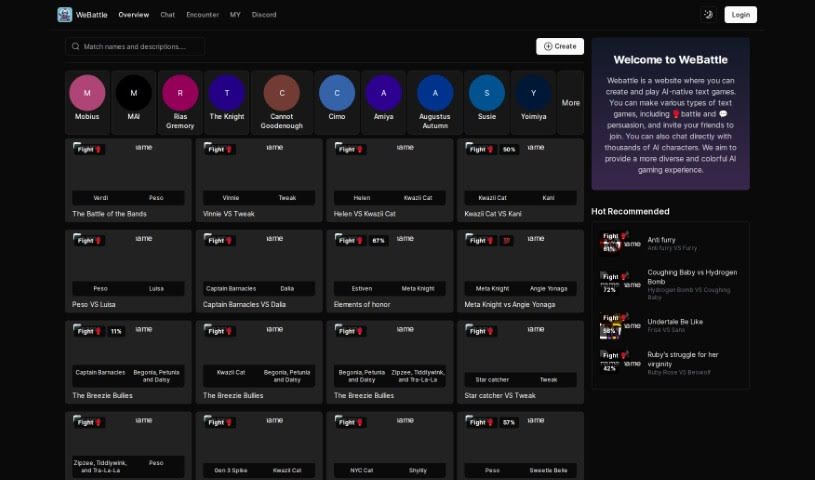Open the Star catcher VS Tweak match

pos(520,362)
